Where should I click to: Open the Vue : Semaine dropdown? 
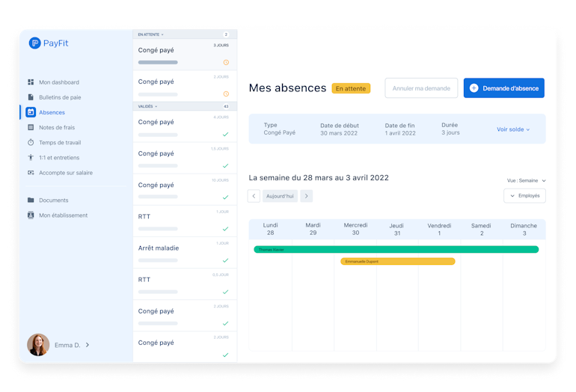[x=527, y=180]
